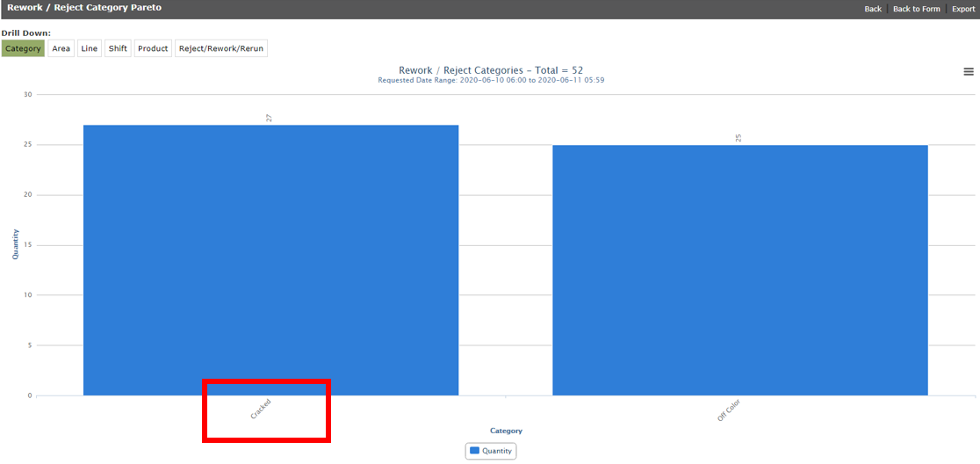Click the Cracked axis label
Image resolution: width=980 pixels, height=464 pixels.
tap(261, 408)
